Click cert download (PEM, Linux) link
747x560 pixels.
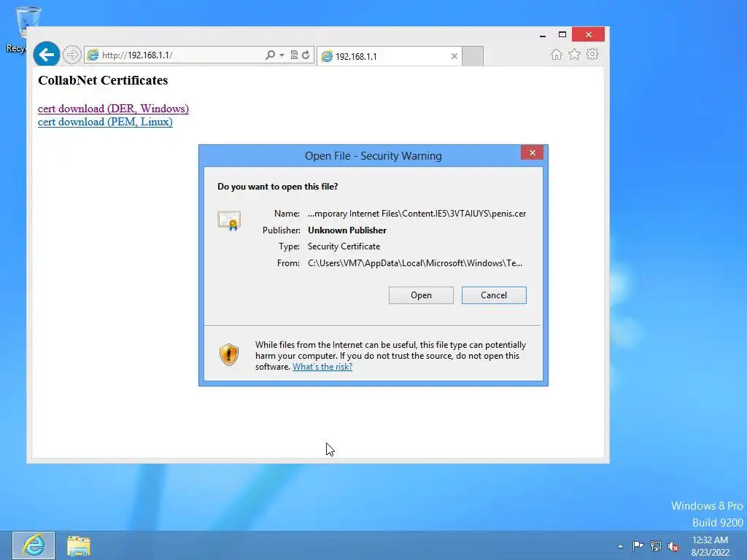coord(105,122)
